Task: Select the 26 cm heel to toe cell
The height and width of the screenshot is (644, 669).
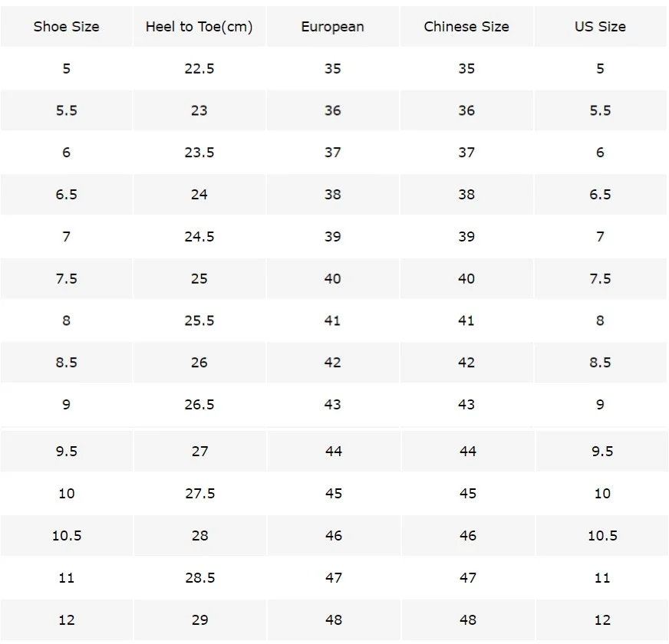Action: point(199,363)
